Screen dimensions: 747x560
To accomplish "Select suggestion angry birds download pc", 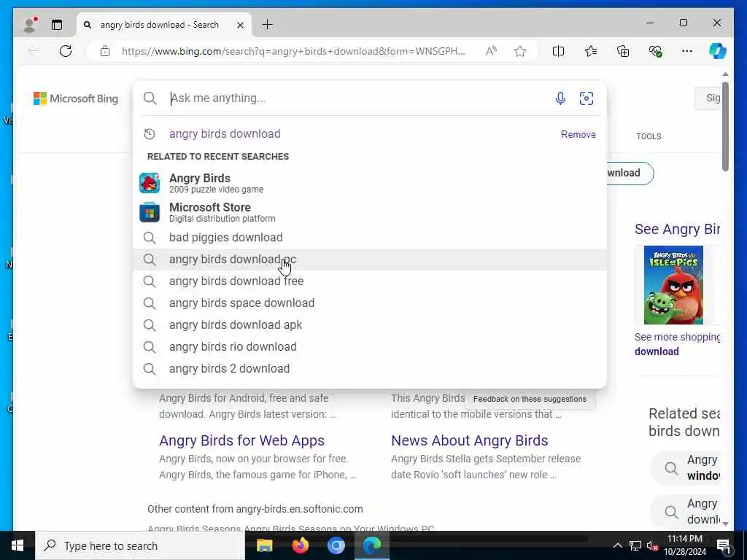I will pos(370,259).
